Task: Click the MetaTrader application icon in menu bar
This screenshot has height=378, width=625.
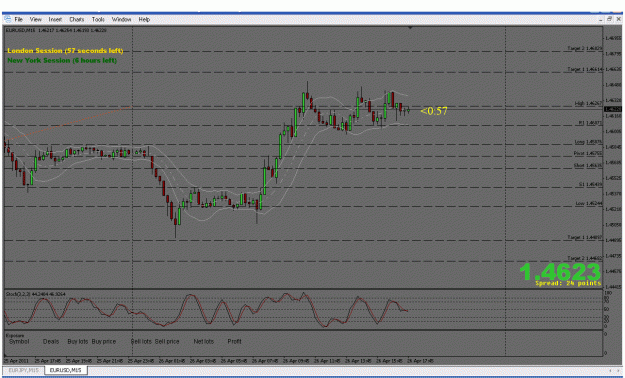Action: 7,19
